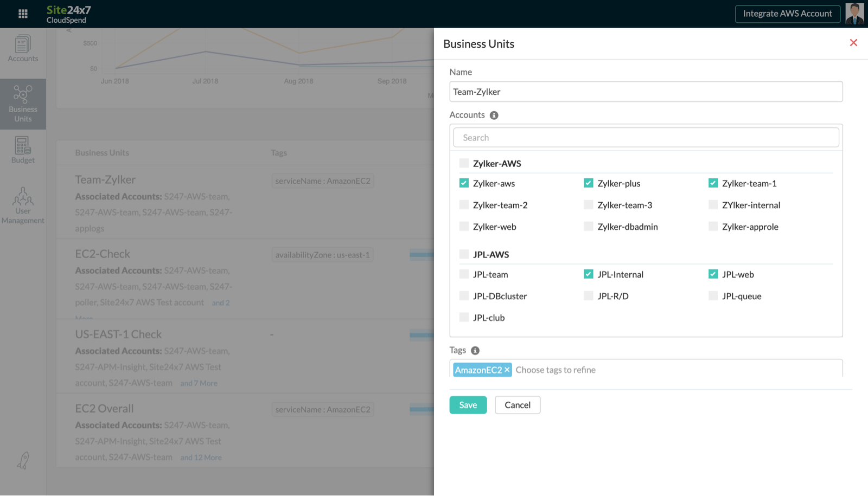Screen dimensions: 868x496
Task: Uncheck the JPL-Internal account
Action: point(589,274)
